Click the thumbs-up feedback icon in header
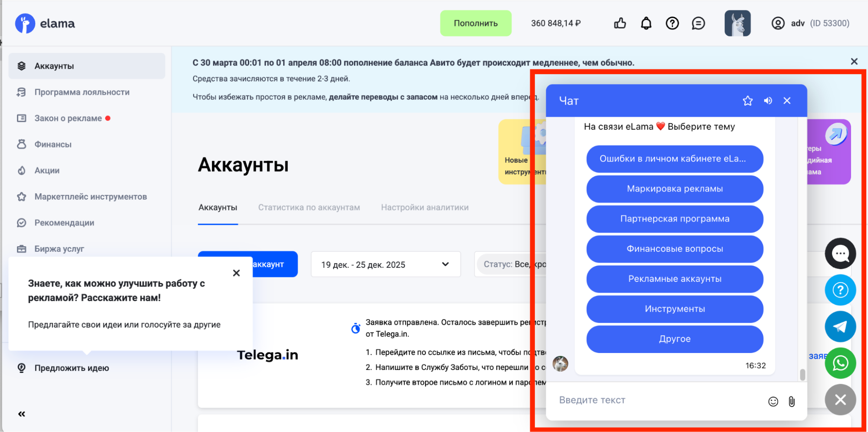This screenshot has height=432, width=868. tap(620, 23)
